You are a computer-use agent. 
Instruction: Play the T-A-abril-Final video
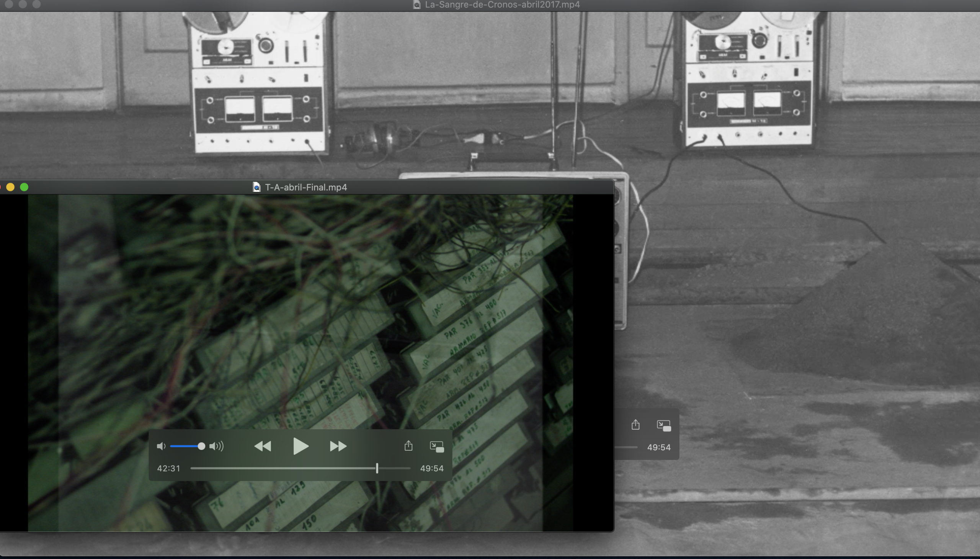coord(300,446)
